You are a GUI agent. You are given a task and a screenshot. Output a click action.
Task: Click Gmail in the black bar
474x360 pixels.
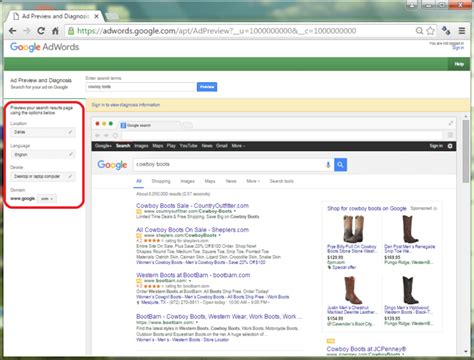coord(222,146)
